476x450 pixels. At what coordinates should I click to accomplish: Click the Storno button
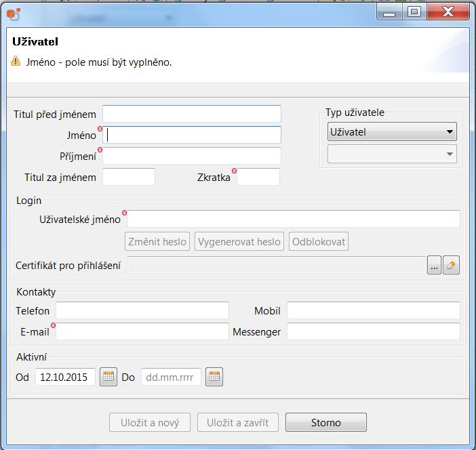pyautogui.click(x=326, y=422)
